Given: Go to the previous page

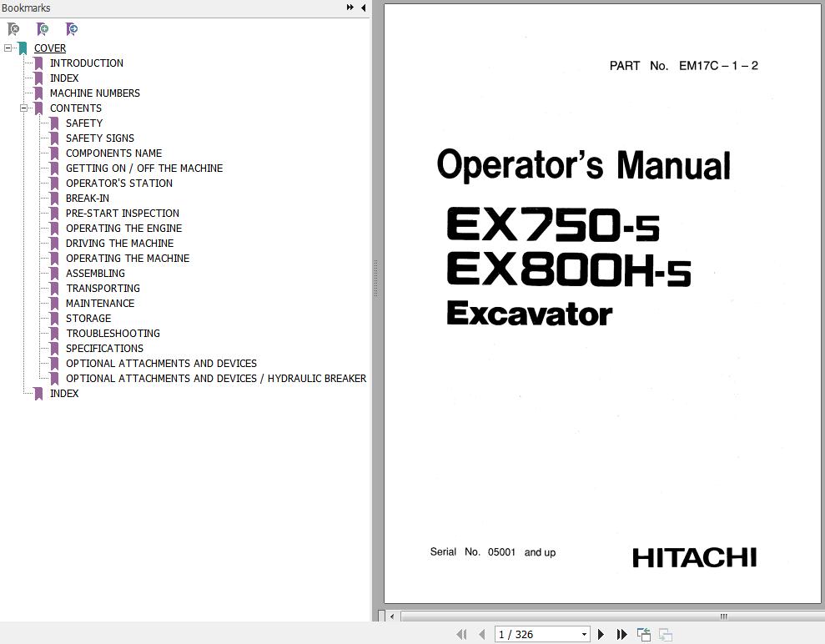Looking at the screenshot, I should pyautogui.click(x=481, y=635).
